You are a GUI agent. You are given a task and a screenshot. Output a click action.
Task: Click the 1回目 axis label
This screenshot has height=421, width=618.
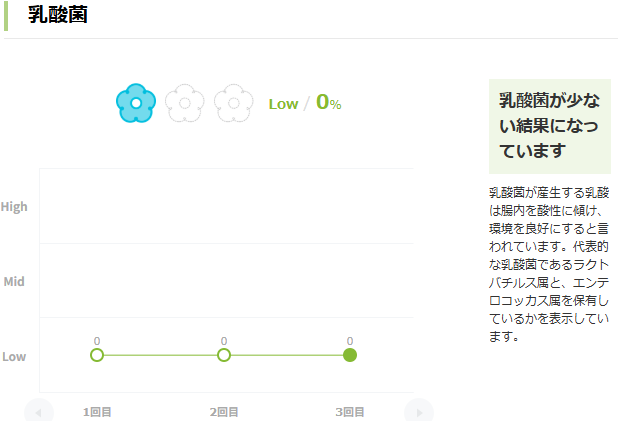click(97, 411)
